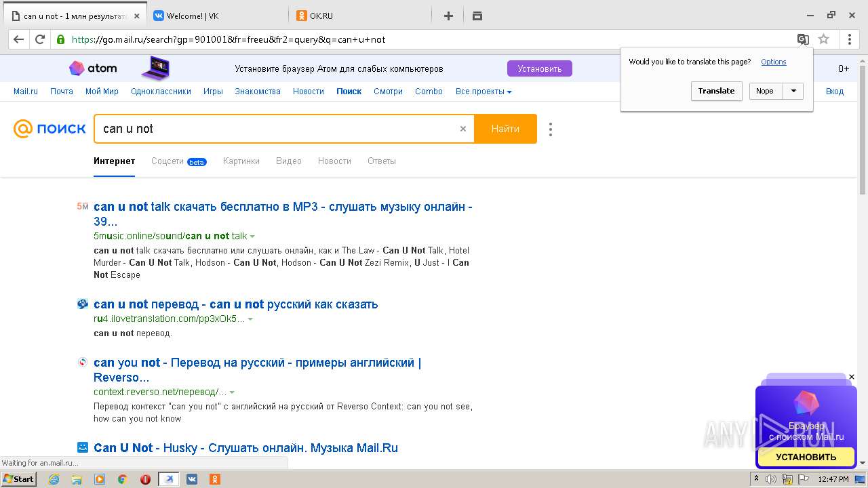The width and height of the screenshot is (868, 488).
Task: Expand the 5music.online result URL arrow
Action: coord(252,237)
